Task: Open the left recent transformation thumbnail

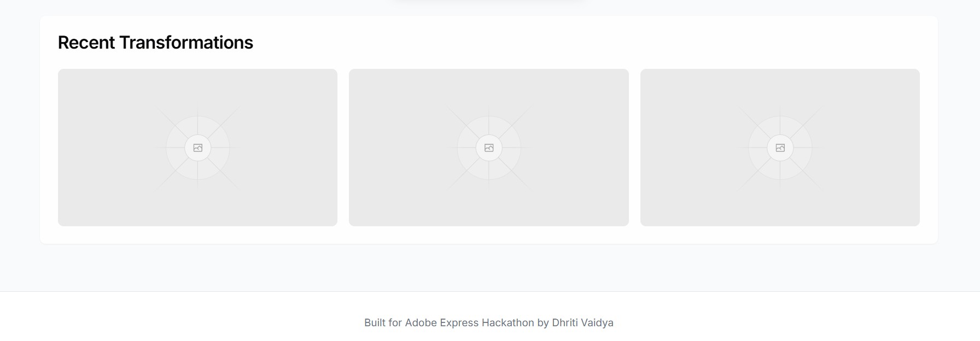Action: click(197, 148)
